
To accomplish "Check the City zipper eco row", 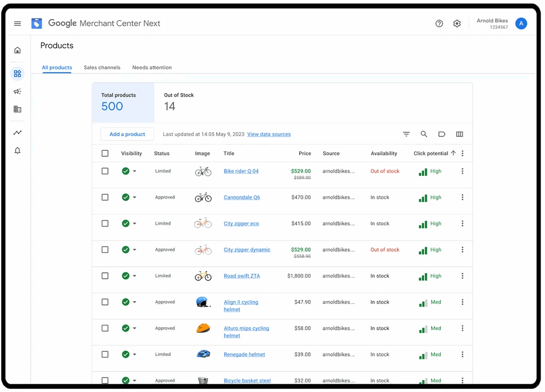I will pyautogui.click(x=105, y=223).
